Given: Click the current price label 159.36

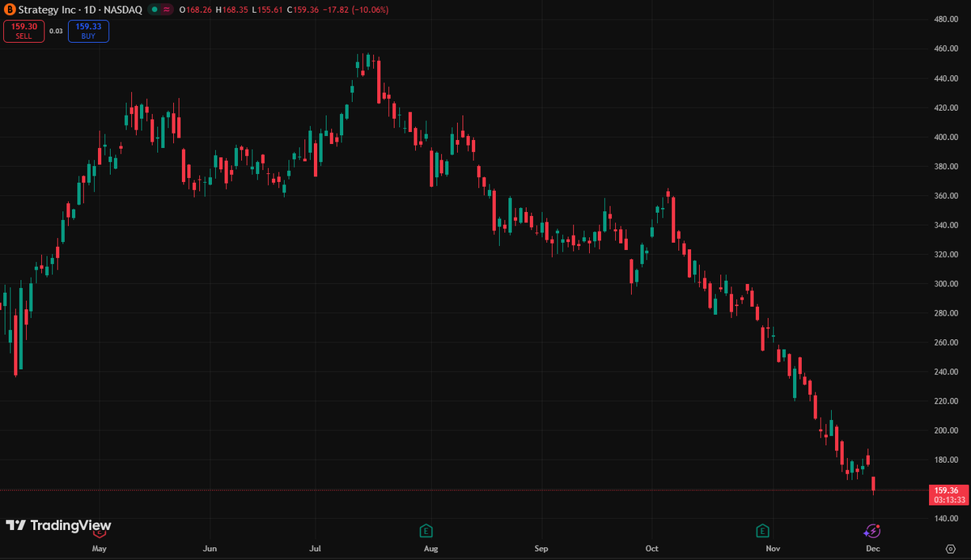Looking at the screenshot, I should coord(946,490).
